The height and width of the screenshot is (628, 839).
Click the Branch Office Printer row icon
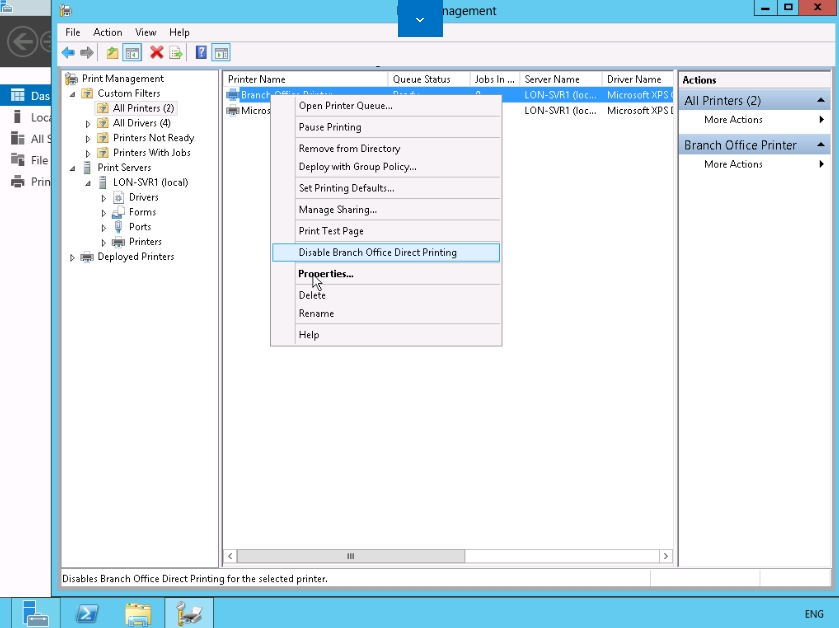[233, 95]
